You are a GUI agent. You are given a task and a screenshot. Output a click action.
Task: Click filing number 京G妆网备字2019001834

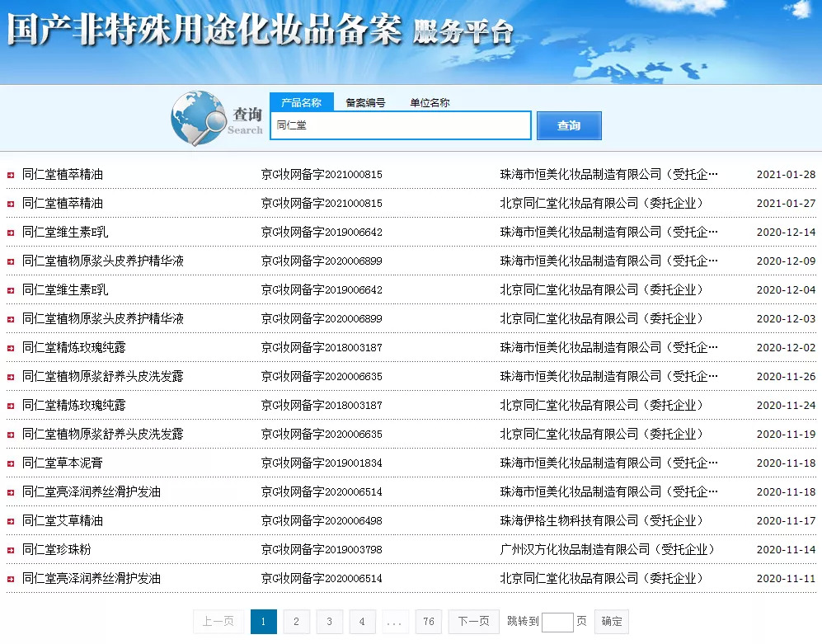click(322, 463)
